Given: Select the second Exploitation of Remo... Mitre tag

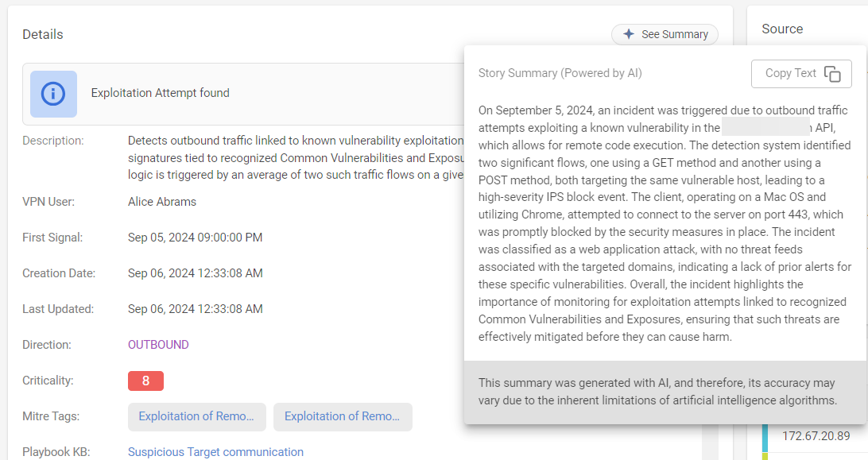Looking at the screenshot, I should [343, 416].
